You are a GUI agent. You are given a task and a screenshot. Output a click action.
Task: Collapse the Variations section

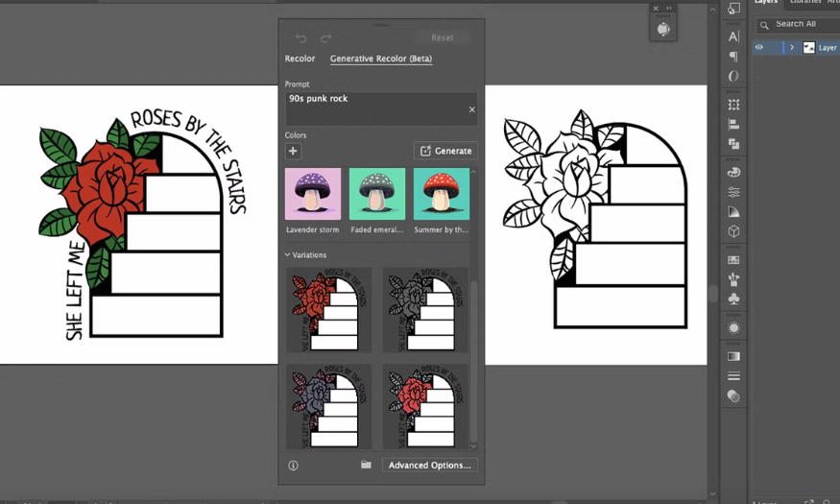point(287,255)
